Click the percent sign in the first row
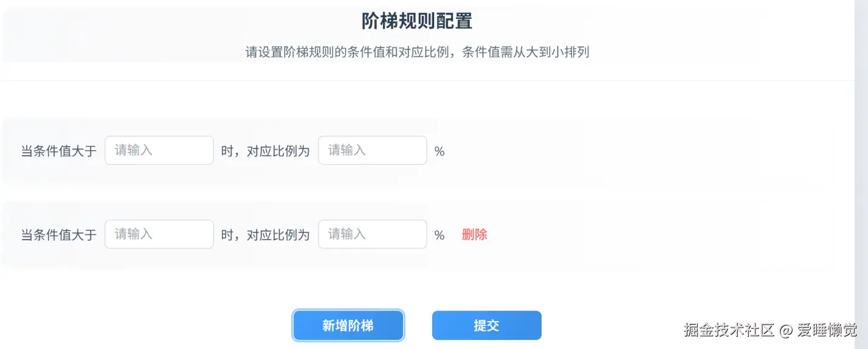Viewport: 868px width, 349px height. tap(439, 151)
